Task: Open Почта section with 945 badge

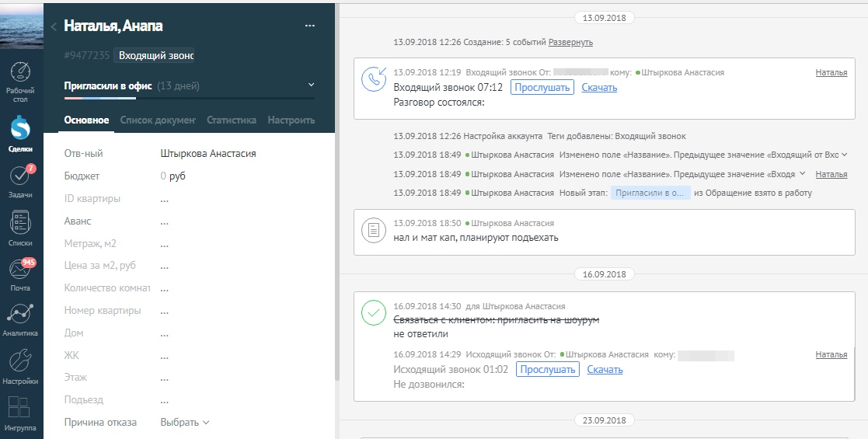Action: 21,274
